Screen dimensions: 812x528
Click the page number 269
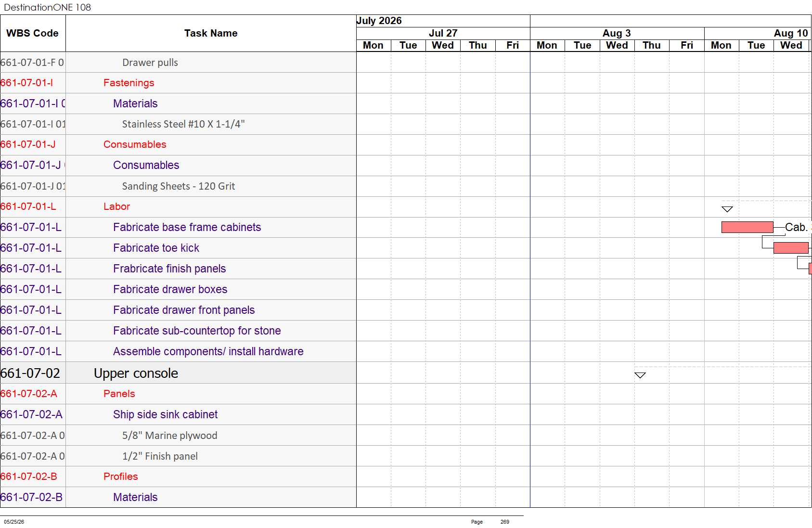click(x=504, y=522)
